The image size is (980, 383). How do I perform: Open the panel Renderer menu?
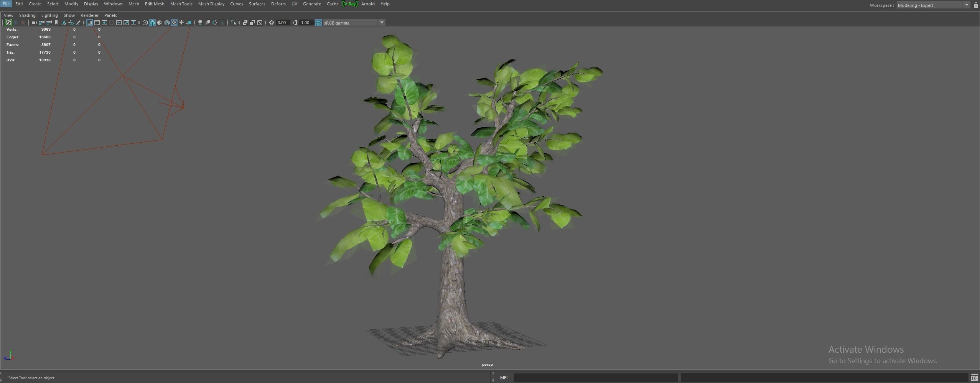tap(89, 15)
